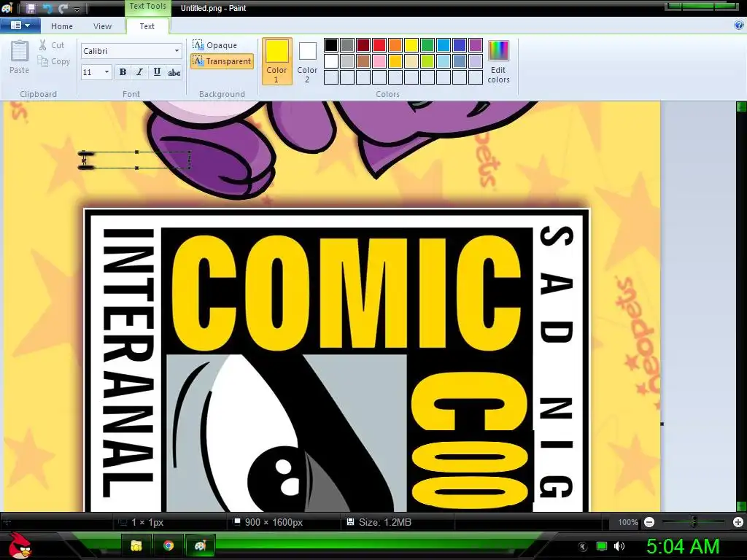This screenshot has height=560, width=747.
Task: Toggle strikethrough formatting
Action: click(x=174, y=72)
